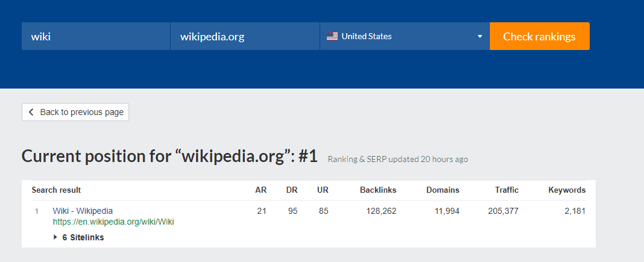Open the Wiki - Wikipedia result link

pyautogui.click(x=83, y=211)
